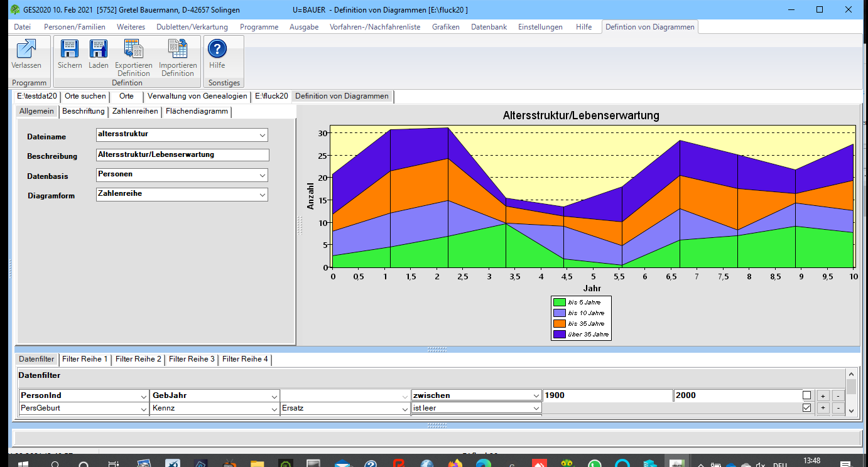868x467 pixels.
Task: Click the taskbar clock showing 13:48
Action: pyautogui.click(x=811, y=461)
